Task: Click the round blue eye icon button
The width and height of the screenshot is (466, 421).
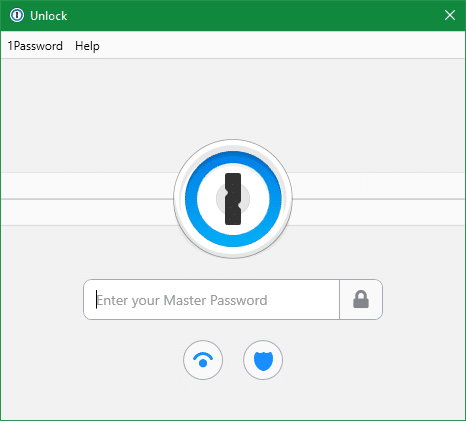Action: (203, 360)
